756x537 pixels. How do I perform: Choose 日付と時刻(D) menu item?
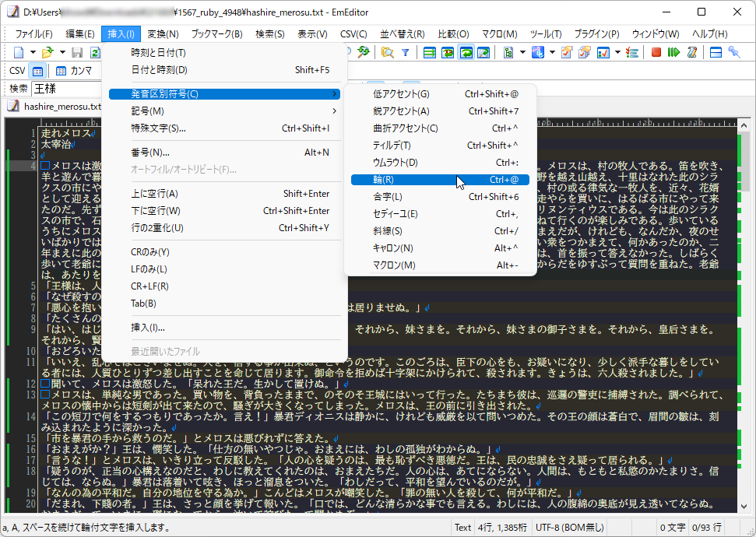[x=225, y=70]
